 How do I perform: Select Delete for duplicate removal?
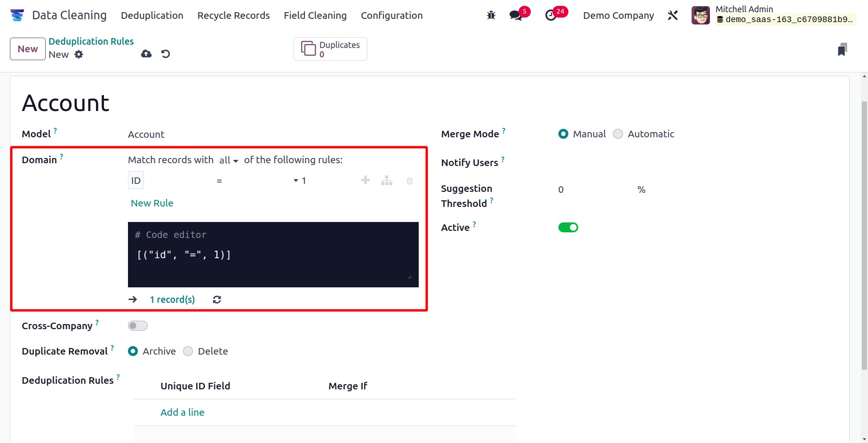pos(188,351)
